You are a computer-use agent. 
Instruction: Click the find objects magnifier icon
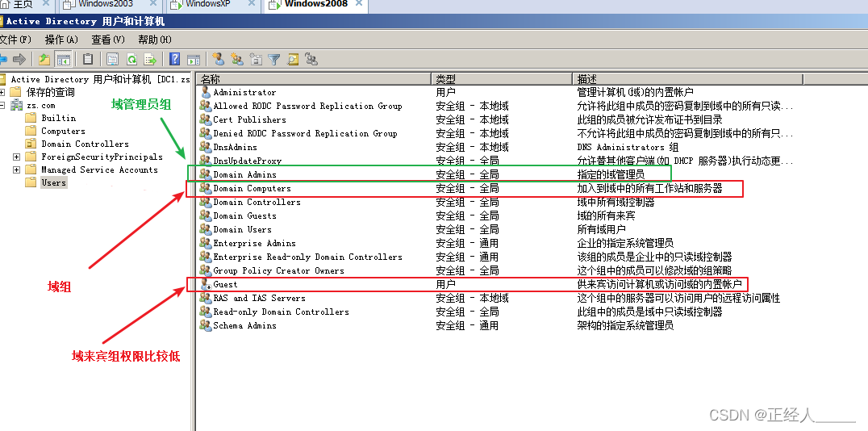(293, 59)
